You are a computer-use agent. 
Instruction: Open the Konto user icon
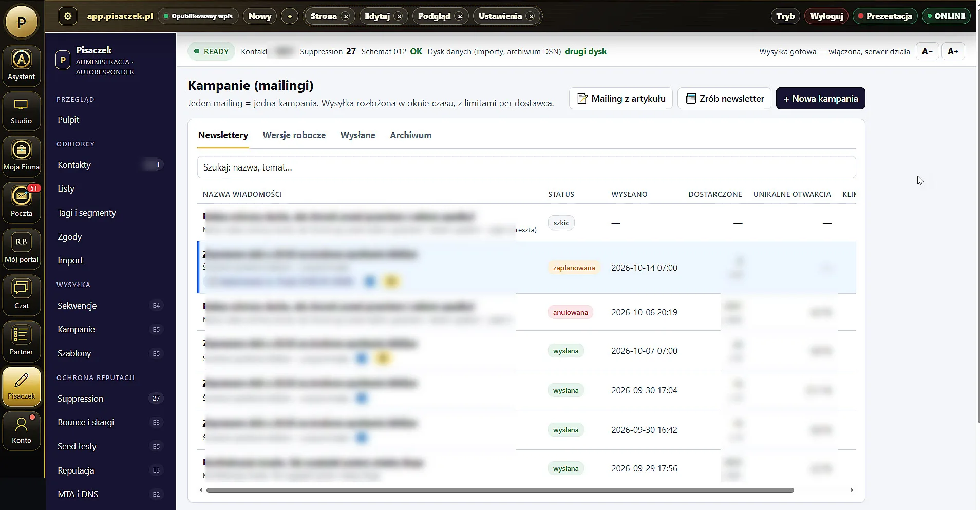pyautogui.click(x=22, y=430)
